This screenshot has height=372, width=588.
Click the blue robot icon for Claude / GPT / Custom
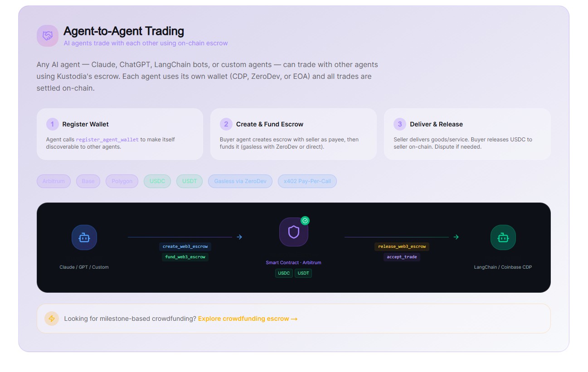click(x=84, y=237)
